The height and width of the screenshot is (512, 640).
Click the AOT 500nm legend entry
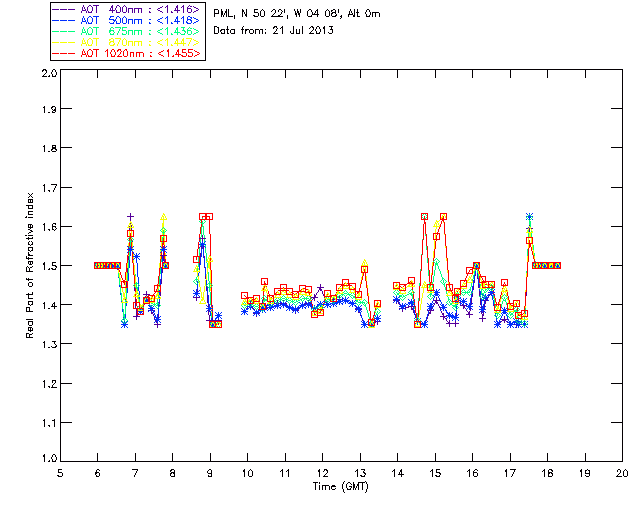(x=127, y=20)
